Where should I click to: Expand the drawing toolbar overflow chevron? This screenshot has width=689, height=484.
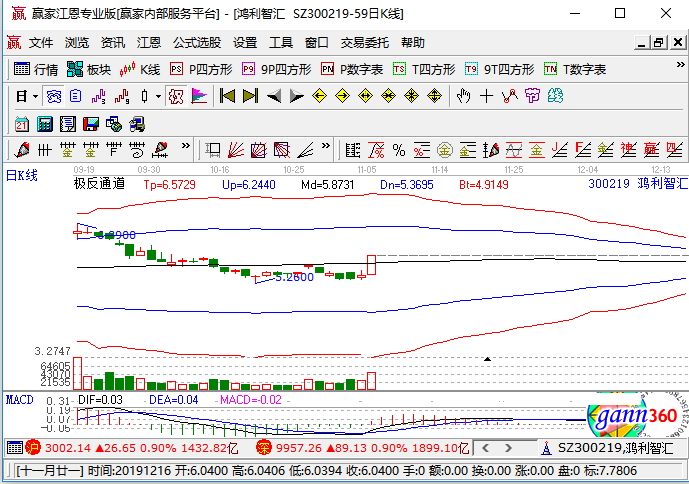click(185, 146)
